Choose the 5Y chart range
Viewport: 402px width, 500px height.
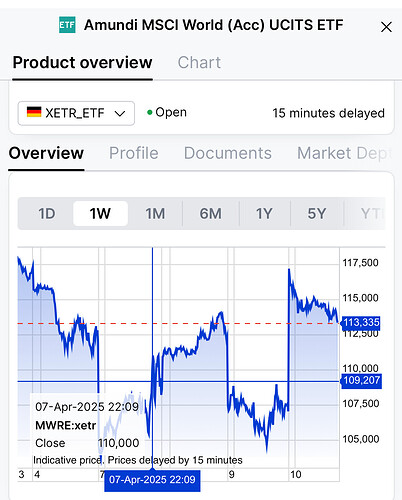click(317, 214)
